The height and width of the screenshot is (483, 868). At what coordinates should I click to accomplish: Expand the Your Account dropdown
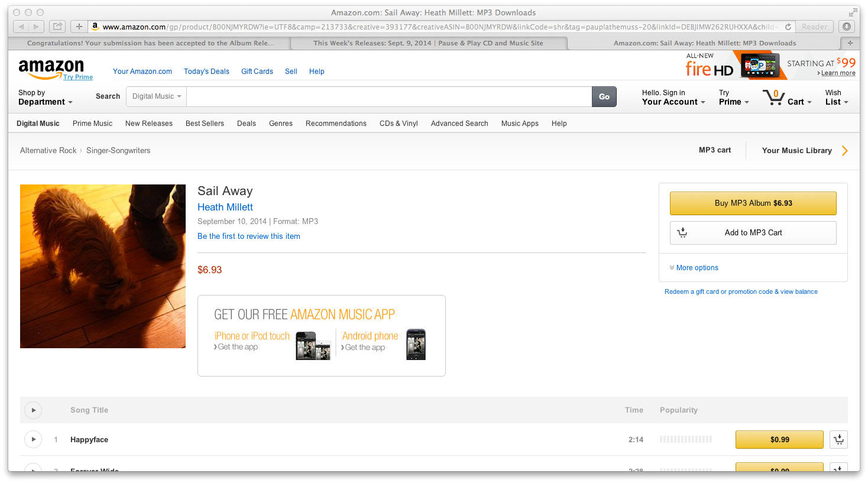tap(673, 98)
